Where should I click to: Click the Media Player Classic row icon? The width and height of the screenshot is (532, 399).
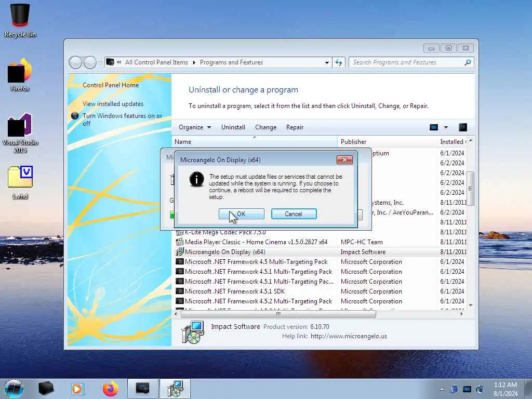point(179,242)
